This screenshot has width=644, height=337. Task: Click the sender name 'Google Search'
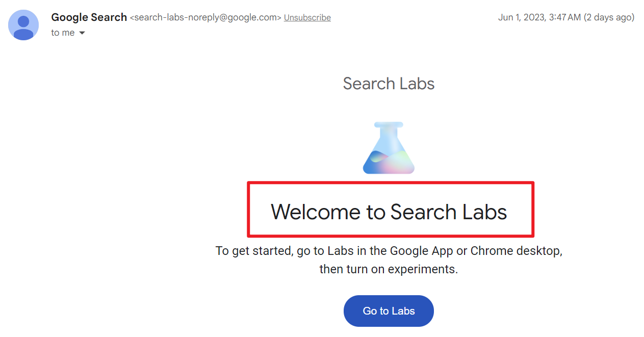pyautogui.click(x=89, y=17)
